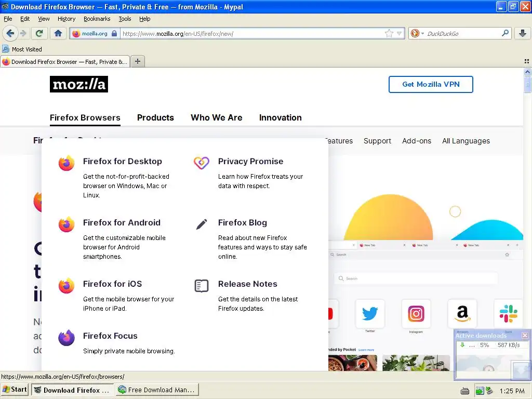The image size is (532, 399).
Task: Click the Get Mozilla VPN button
Action: tap(431, 84)
